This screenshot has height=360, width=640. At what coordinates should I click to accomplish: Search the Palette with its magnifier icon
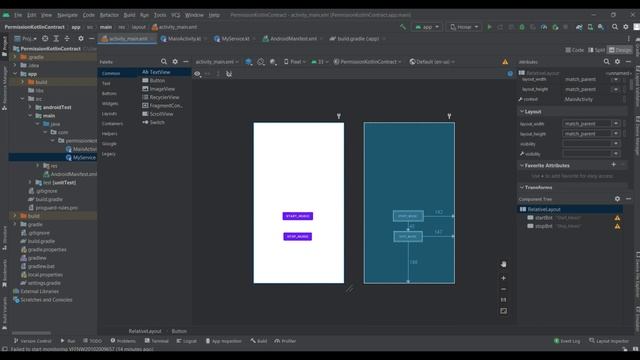164,62
